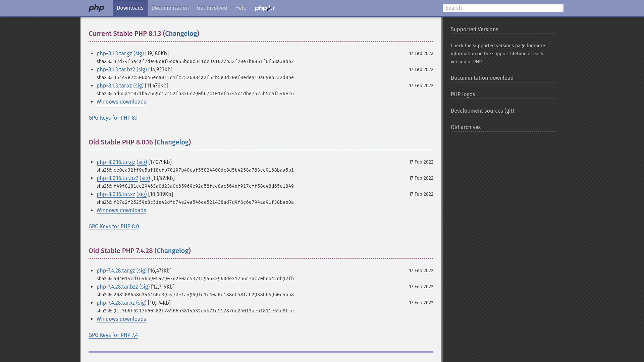Screen dimensions: 644x362
Task: Open PHP logos sidebar link
Action: [463, 95]
